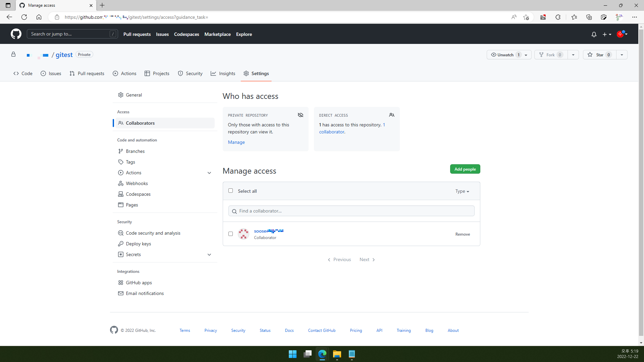Open the repository Actions tab
Viewport: 644px width, 362px height.
tap(124, 73)
